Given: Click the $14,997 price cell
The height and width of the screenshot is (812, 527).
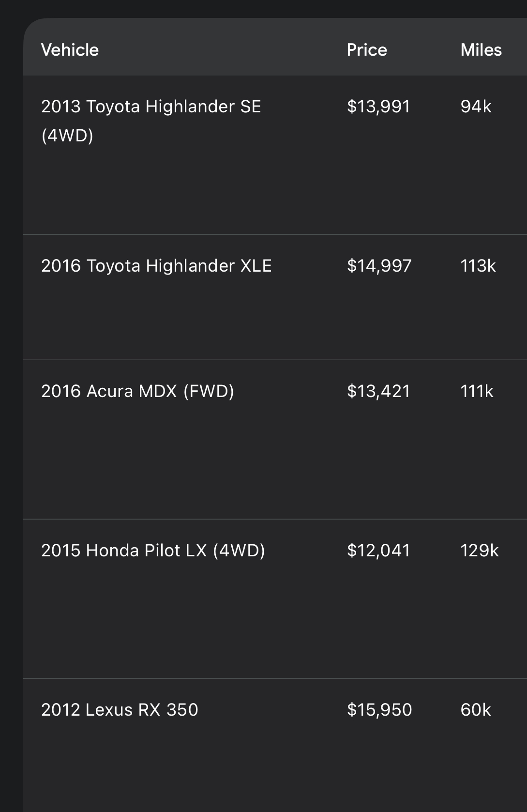Looking at the screenshot, I should [379, 266].
